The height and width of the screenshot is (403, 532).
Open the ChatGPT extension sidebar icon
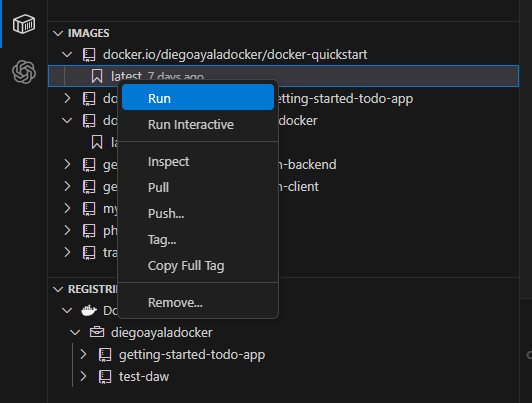[x=24, y=72]
